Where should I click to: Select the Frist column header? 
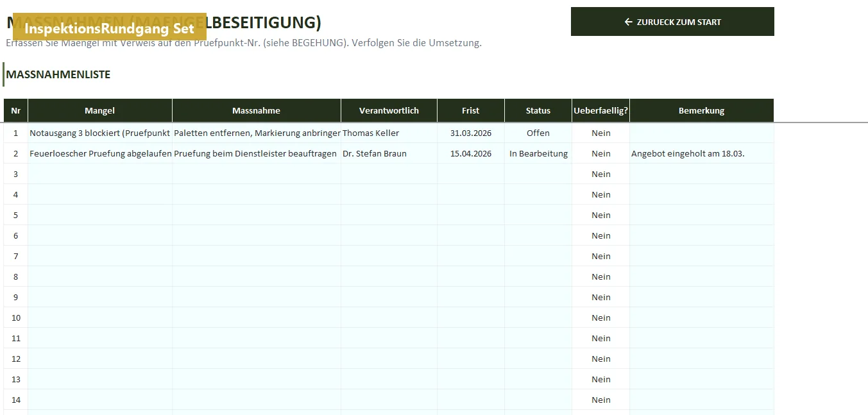click(471, 110)
